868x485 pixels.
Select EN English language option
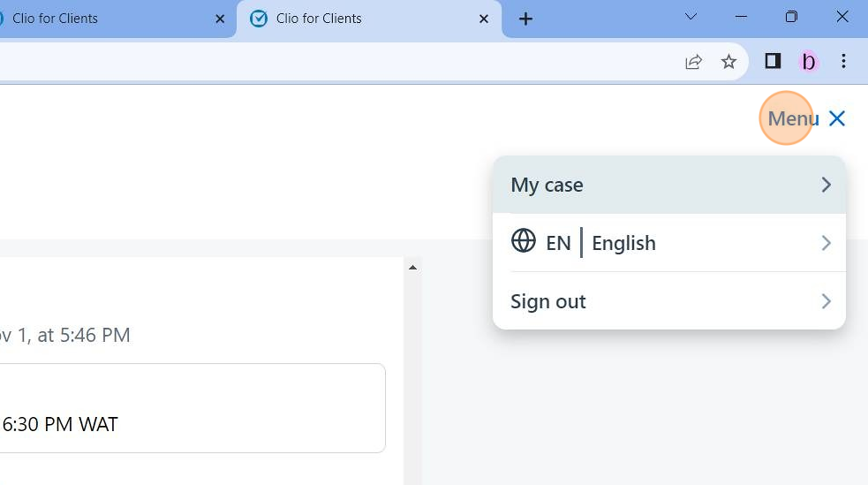tap(669, 243)
